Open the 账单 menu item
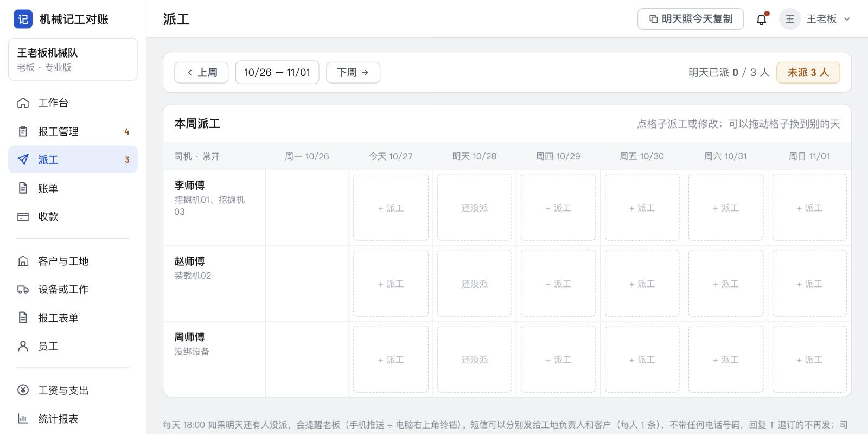Viewport: 868px width, 434px height. point(73,188)
